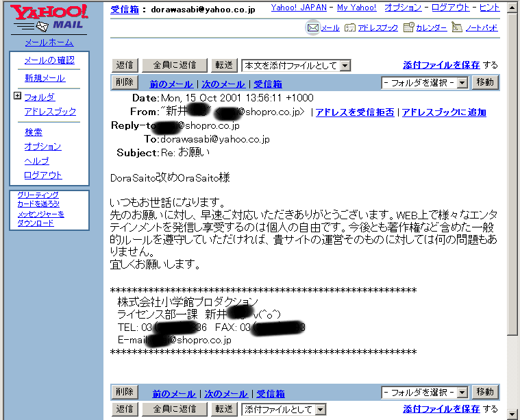Click アドレスブックに追加 link
This screenshot has width=520, height=420.
(x=444, y=112)
